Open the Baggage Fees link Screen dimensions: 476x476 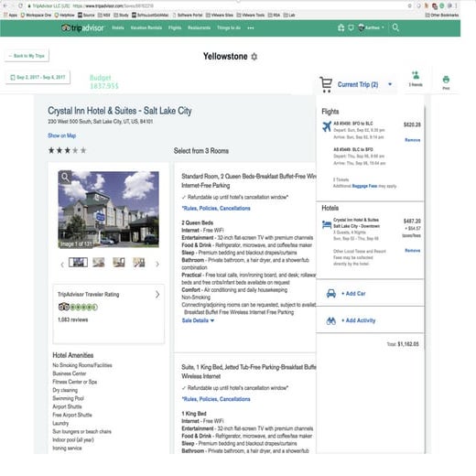364,186
